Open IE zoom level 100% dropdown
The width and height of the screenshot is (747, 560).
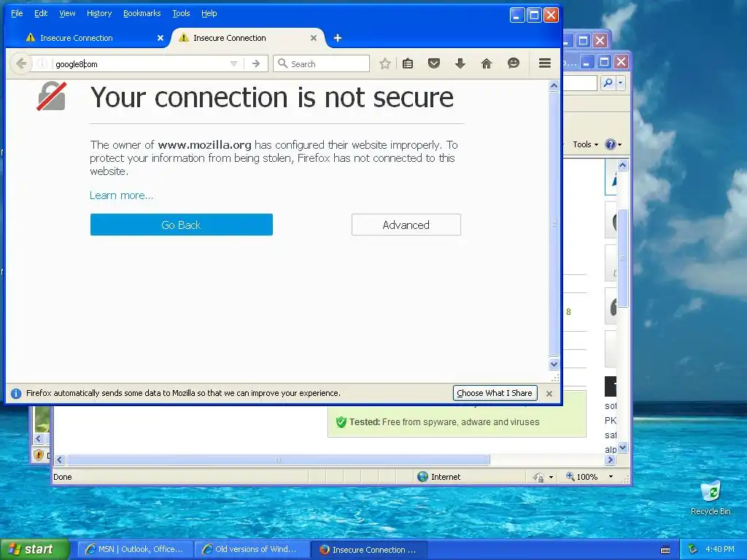611,477
